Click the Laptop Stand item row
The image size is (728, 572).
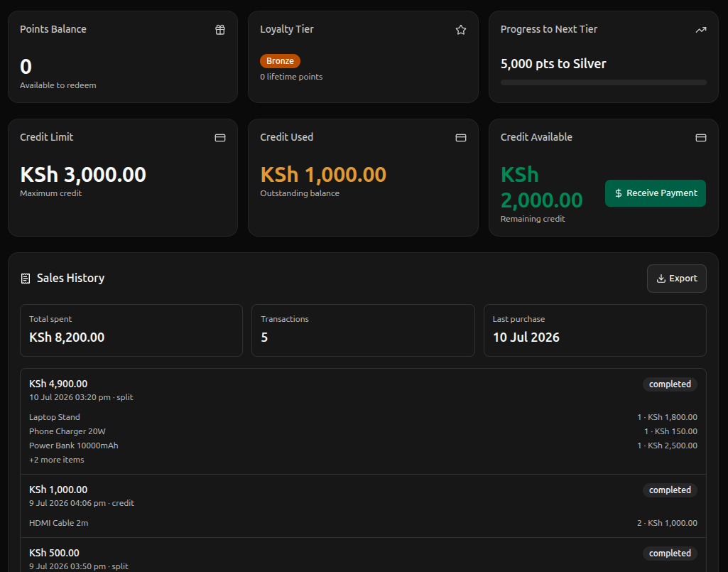tap(363, 417)
